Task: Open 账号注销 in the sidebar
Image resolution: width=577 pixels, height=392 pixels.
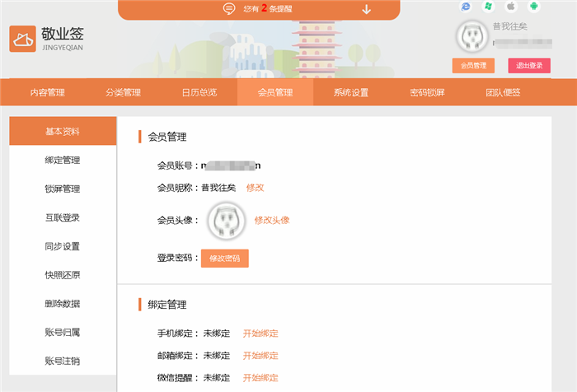Action: click(63, 361)
